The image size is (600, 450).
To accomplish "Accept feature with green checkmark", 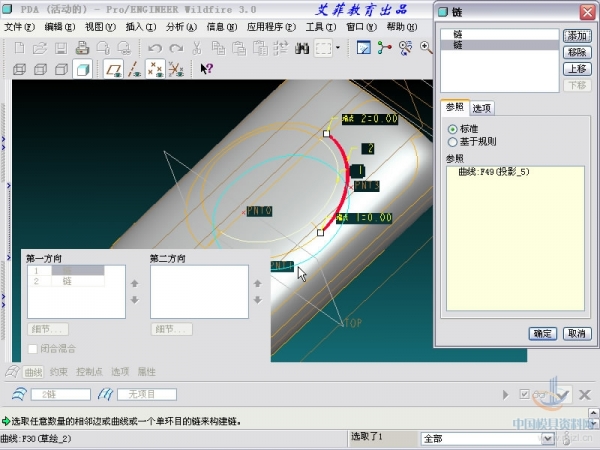I will click(562, 395).
